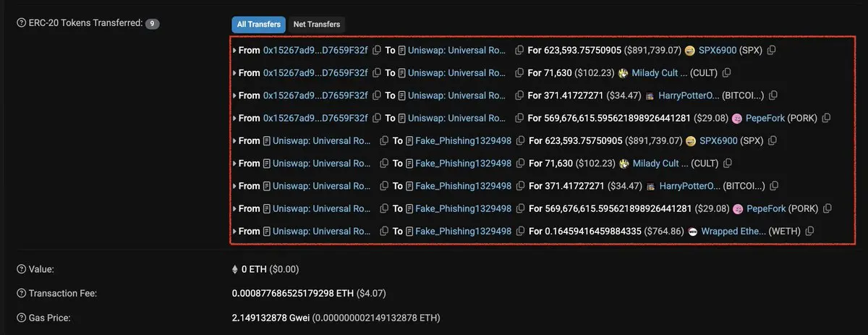868x335 pixels.
Task: Expand the 0x15267ad9 Milady Cult transfer row arrow
Action: pos(234,73)
